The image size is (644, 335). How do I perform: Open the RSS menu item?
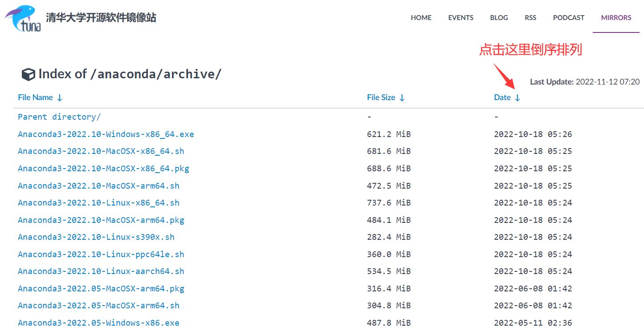point(530,18)
